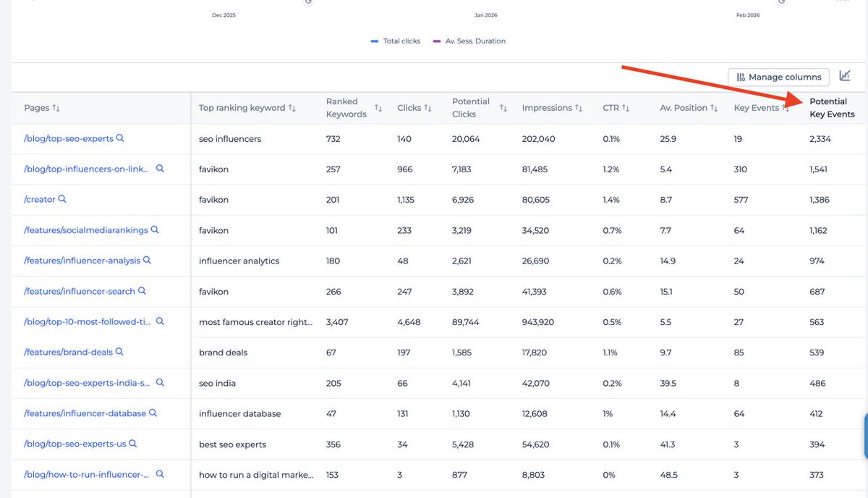Click the 577 key events value
Screen dimensions: 868x498
pyautogui.click(x=741, y=200)
